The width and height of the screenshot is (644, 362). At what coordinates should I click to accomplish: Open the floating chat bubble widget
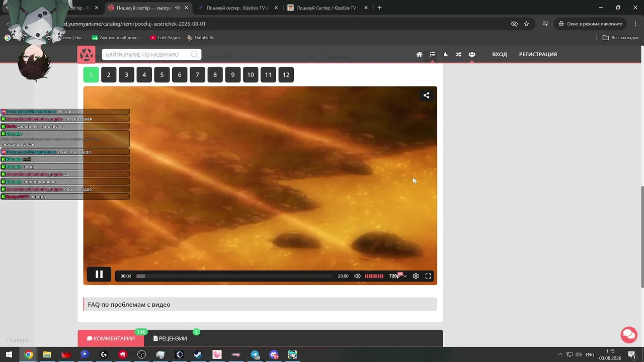(x=629, y=334)
